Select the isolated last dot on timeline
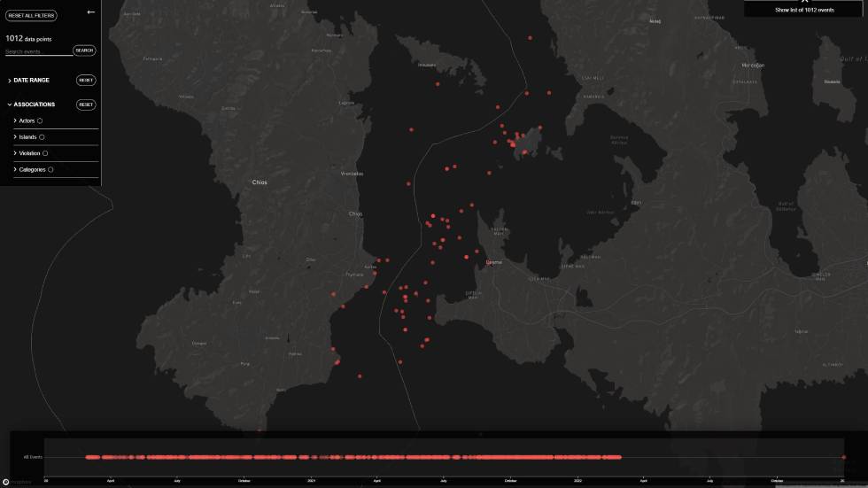This screenshot has height=488, width=868. [843, 457]
